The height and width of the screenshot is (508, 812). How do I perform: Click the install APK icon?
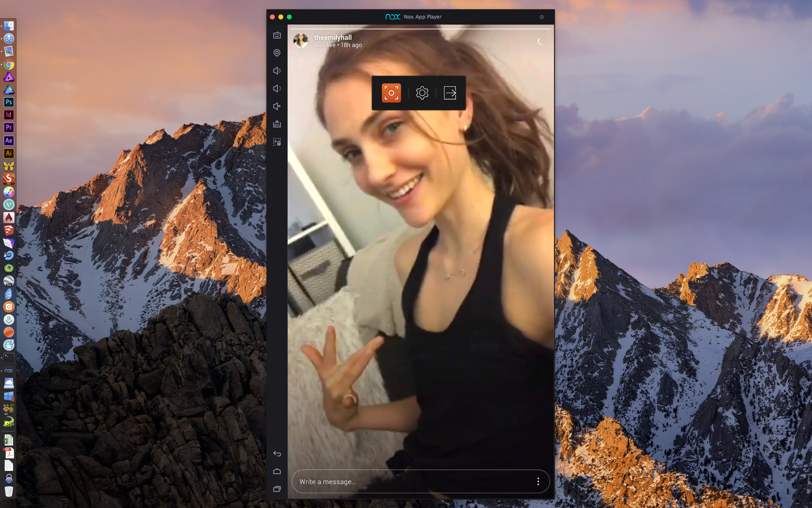(x=277, y=124)
